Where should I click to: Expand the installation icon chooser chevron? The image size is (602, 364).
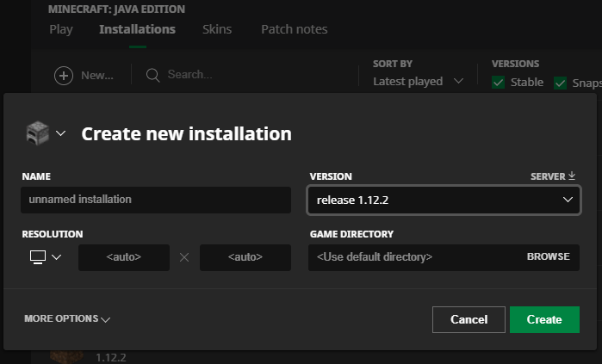coord(60,133)
